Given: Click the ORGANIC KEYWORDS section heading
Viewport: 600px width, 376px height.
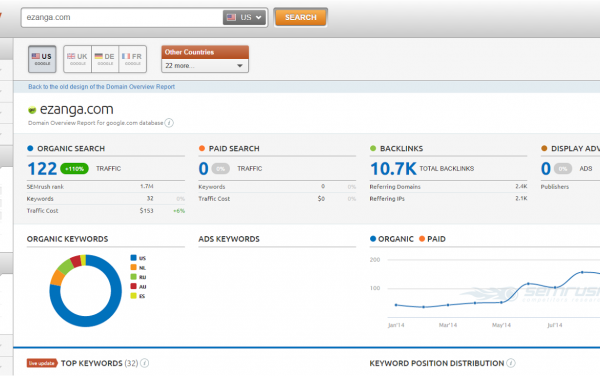Looking at the screenshot, I should click(67, 239).
